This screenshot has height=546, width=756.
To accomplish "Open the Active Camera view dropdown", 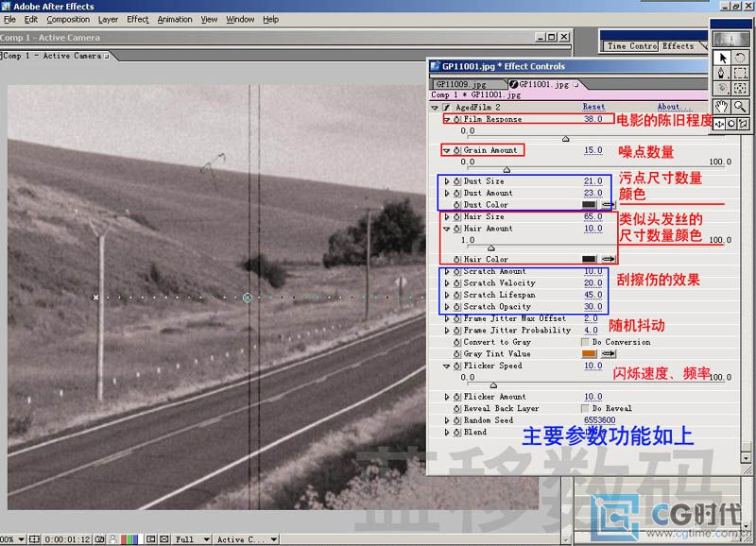I will tap(247, 539).
